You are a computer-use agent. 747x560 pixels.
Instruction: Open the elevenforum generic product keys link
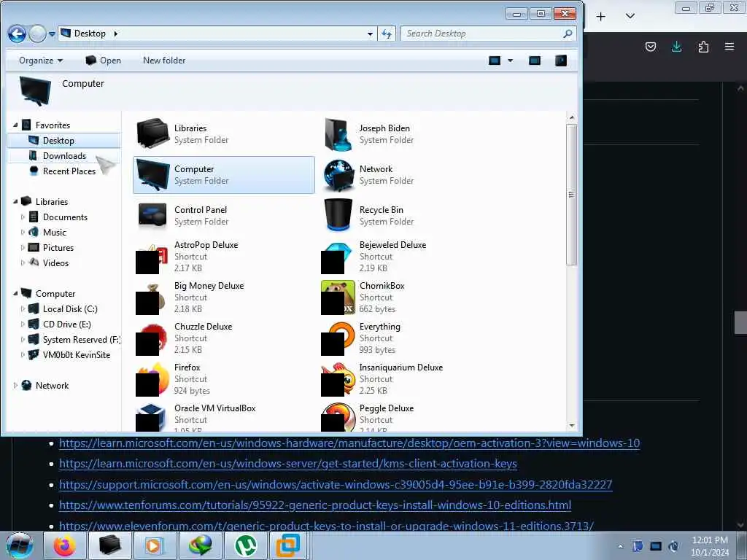tap(326, 526)
